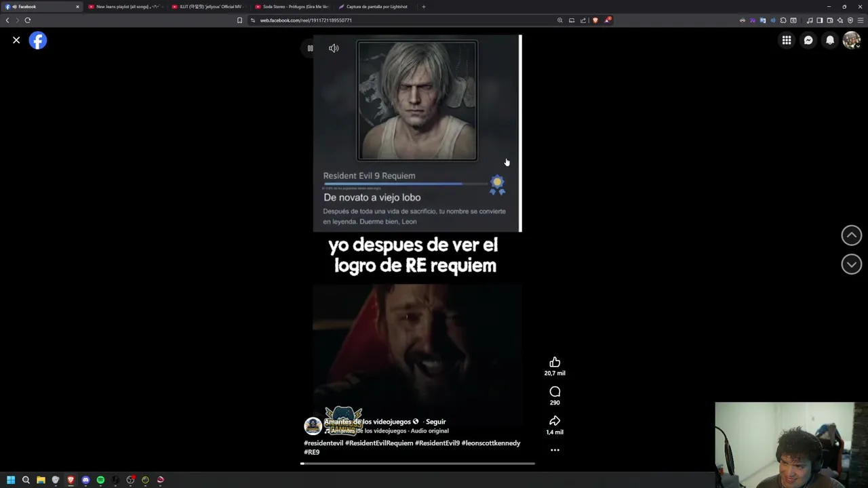This screenshot has width=868, height=488.
Task: Open the Leo AI sparkle icon
Action: point(840,20)
